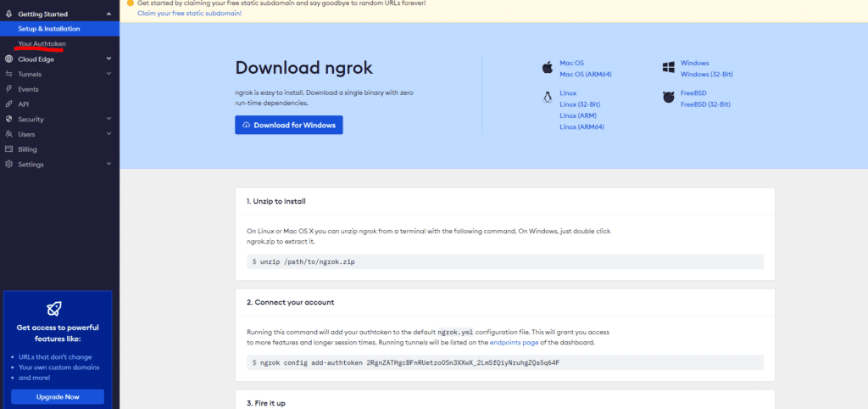Click 'URLs that don't change' bullet text
Screen dimensions: 868x409
(x=55, y=357)
